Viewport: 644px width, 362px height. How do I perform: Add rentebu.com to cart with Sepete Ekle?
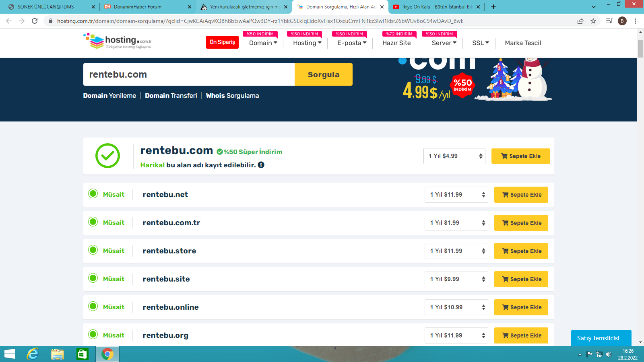pyautogui.click(x=521, y=156)
